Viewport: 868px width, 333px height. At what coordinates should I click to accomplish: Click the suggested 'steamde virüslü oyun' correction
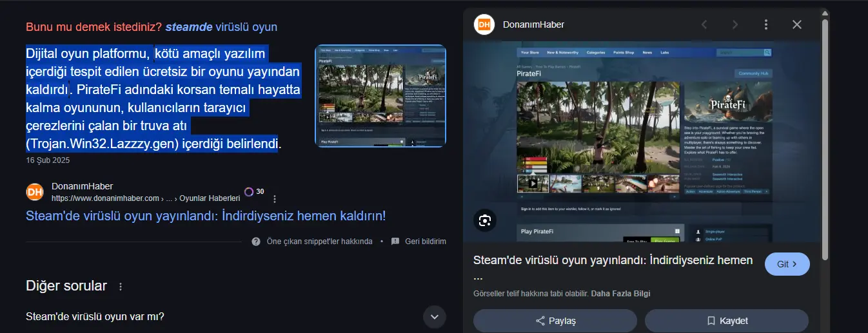point(221,27)
